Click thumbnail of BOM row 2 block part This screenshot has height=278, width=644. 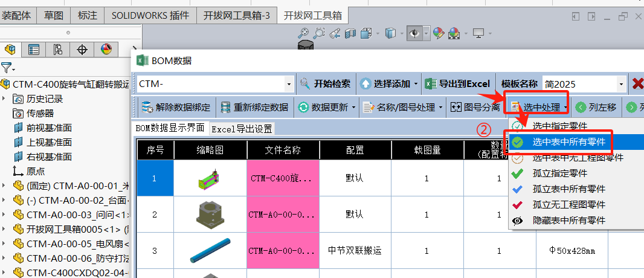pos(210,214)
